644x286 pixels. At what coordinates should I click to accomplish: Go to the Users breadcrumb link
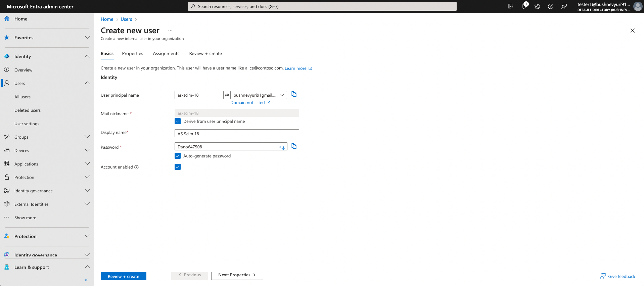point(126,19)
